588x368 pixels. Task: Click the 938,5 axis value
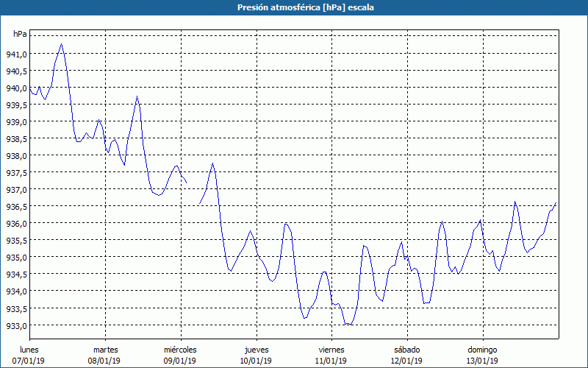point(16,139)
